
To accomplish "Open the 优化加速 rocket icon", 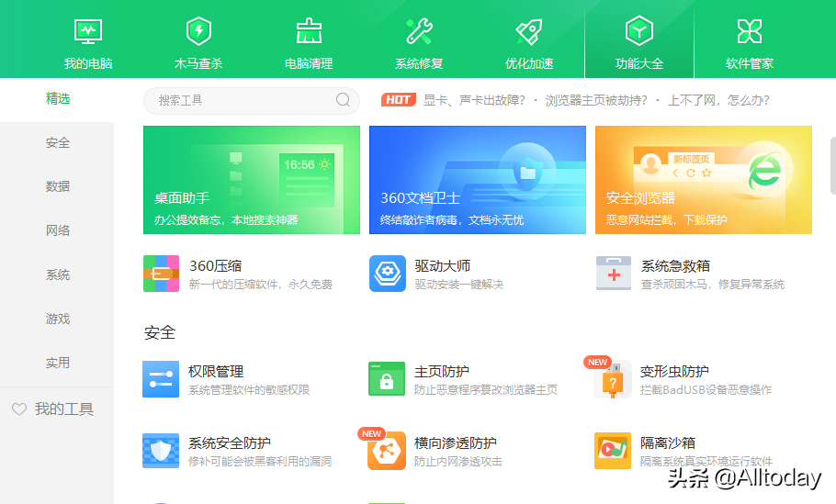I will (529, 31).
